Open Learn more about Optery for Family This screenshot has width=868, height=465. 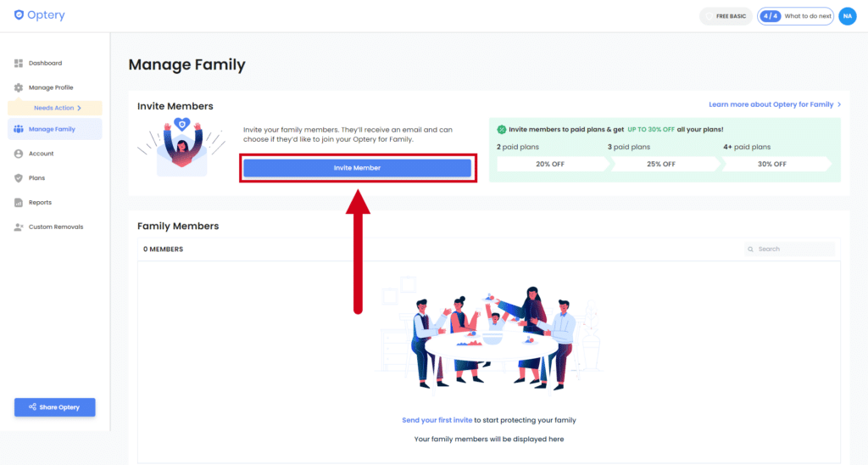pyautogui.click(x=771, y=104)
